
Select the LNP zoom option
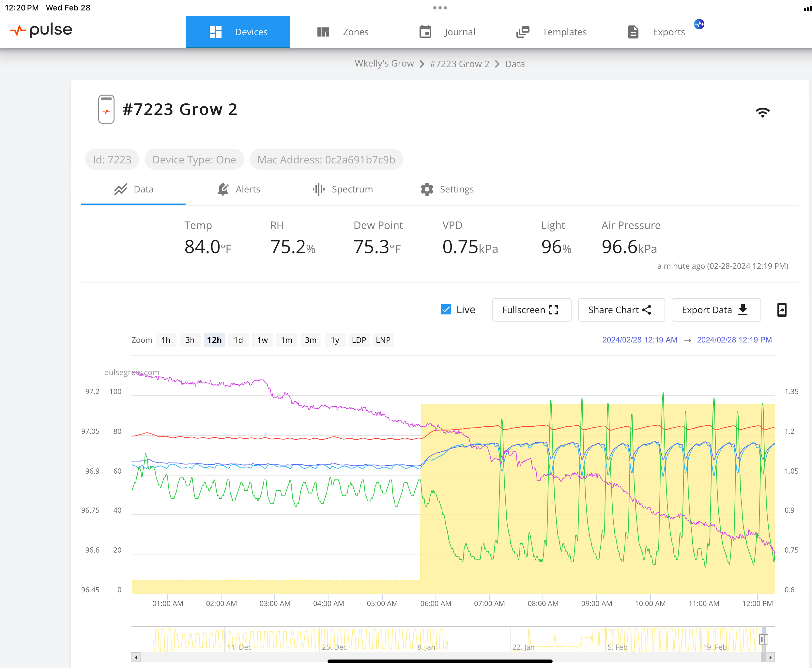coord(383,340)
